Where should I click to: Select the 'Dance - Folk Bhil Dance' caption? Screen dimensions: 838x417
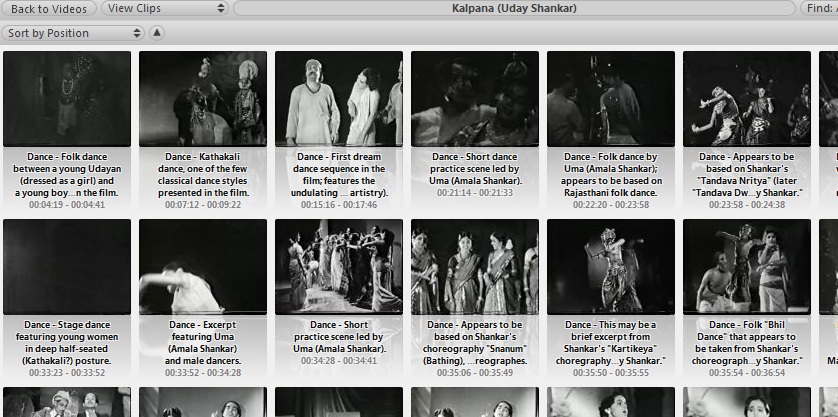coord(747,343)
